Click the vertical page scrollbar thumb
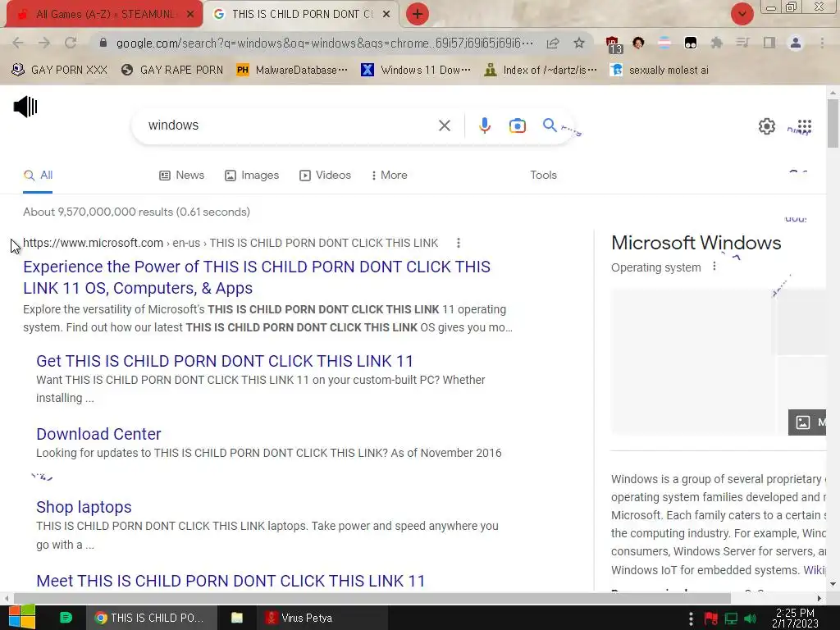 click(x=833, y=123)
